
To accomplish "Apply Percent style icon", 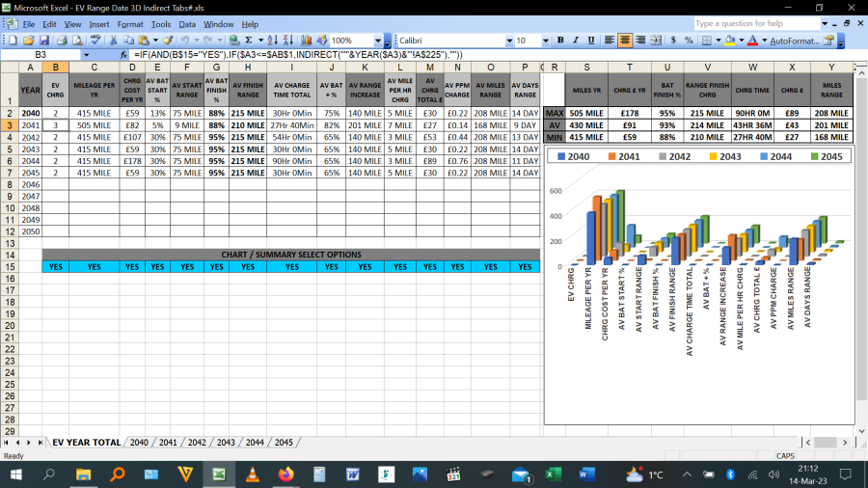I will 689,41.
